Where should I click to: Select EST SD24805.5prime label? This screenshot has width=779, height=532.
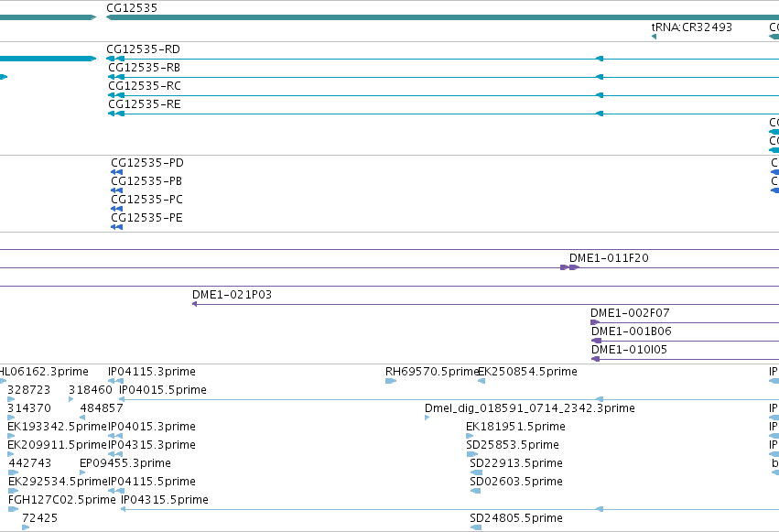tap(516, 518)
